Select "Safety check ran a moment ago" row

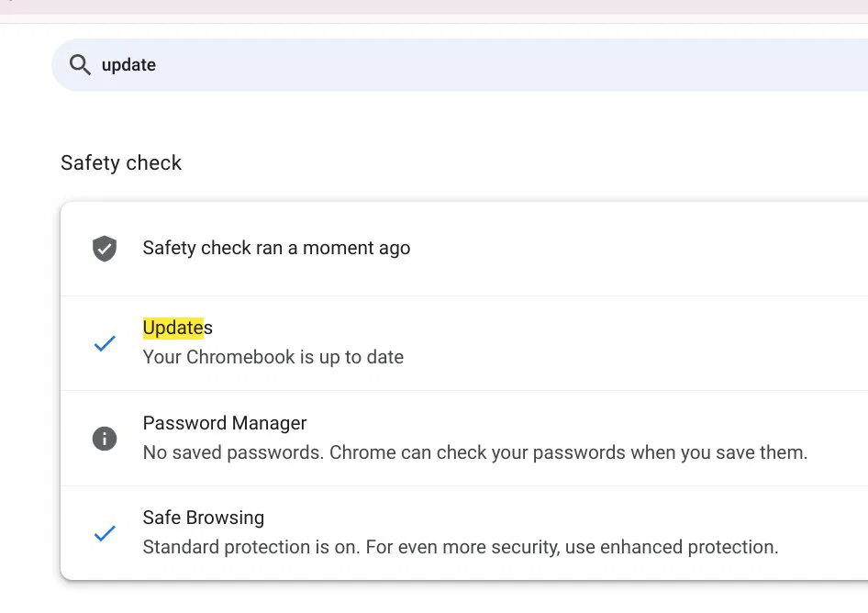tap(464, 249)
